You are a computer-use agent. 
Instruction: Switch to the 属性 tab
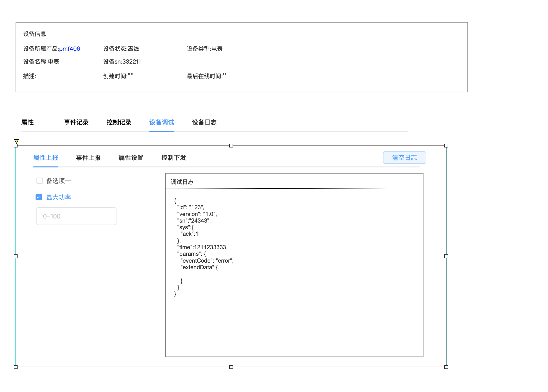point(27,122)
